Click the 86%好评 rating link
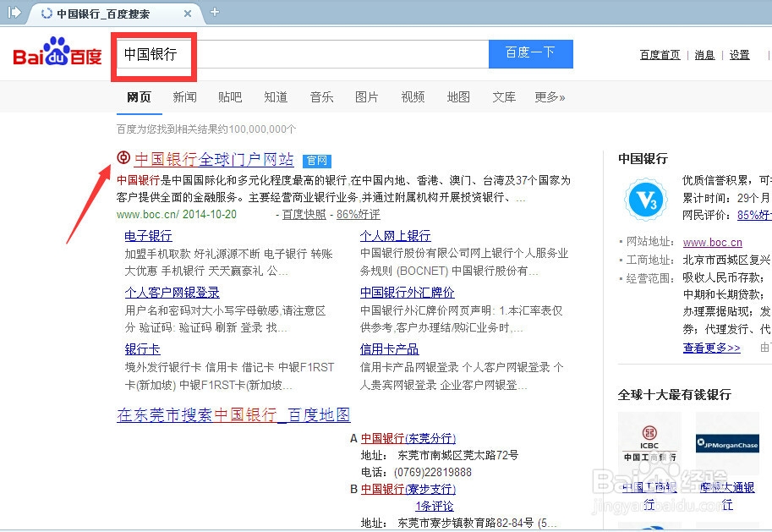 coord(358,214)
